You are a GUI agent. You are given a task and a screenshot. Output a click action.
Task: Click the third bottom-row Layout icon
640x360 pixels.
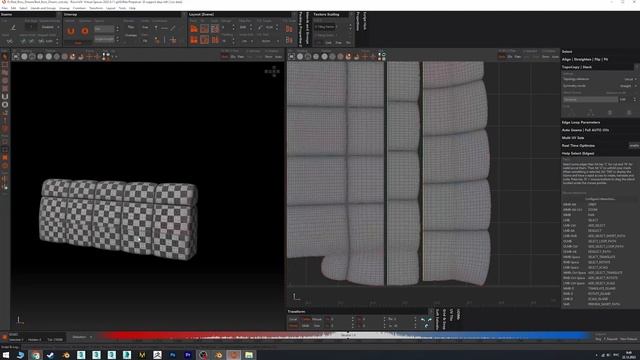click(215, 40)
